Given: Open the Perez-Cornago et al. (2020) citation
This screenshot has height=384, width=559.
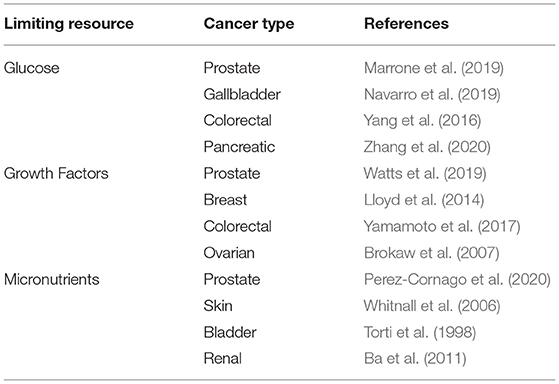Looking at the screenshot, I should point(457,279).
